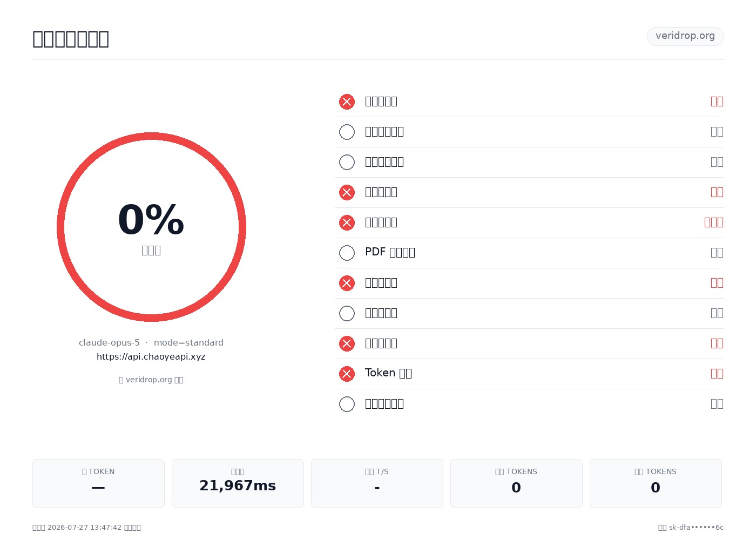Viewport: 756px width, 540px height.
Task: Click the gray status text on the PDF row
Action: click(717, 252)
